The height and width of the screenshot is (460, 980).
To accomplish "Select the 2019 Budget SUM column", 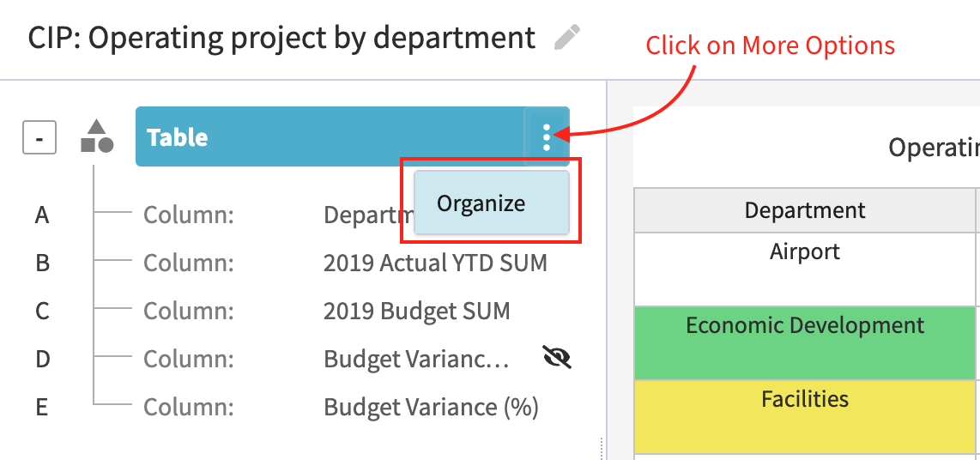I will coord(416,311).
